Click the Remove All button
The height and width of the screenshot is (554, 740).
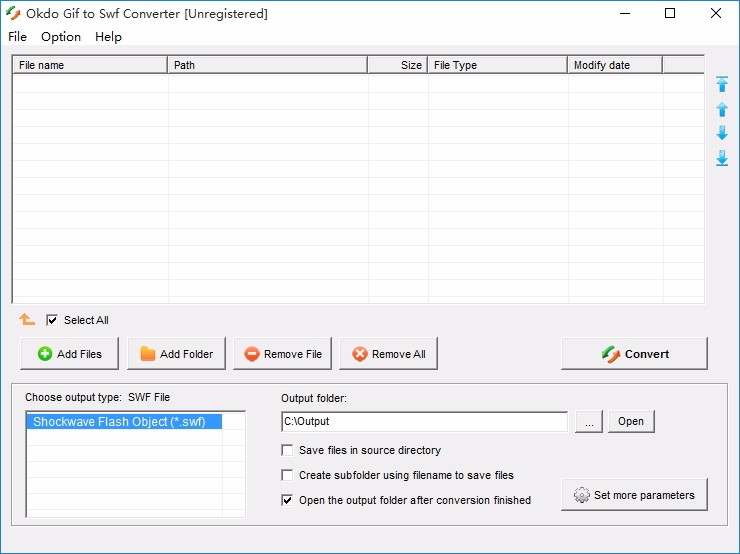[388, 353]
